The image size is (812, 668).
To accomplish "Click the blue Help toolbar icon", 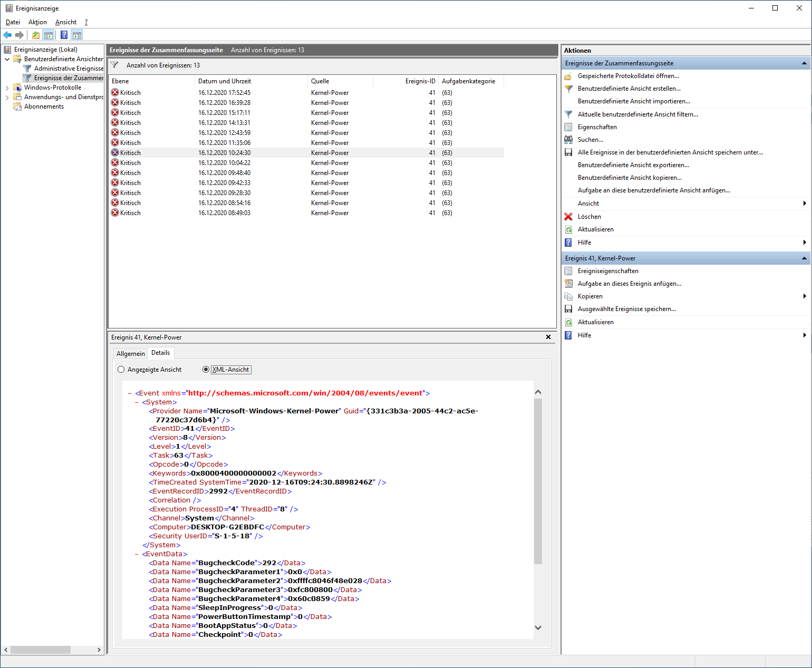I will coord(64,35).
